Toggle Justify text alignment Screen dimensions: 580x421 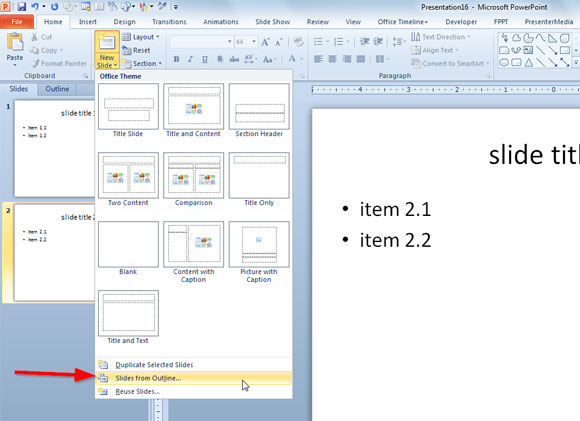coord(361,59)
